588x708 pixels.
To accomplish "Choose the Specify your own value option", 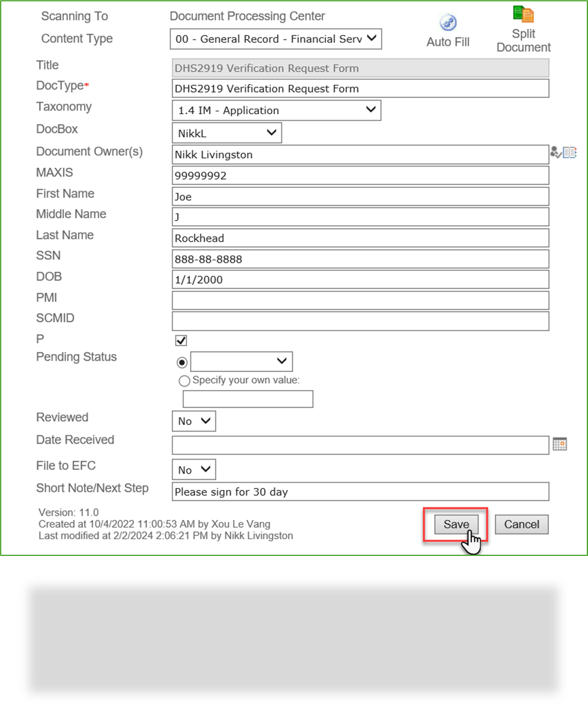I will (x=184, y=380).
